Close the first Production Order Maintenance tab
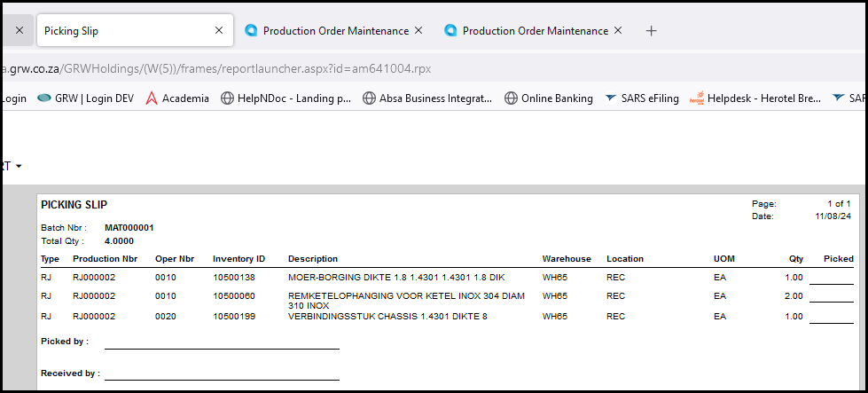 point(418,30)
